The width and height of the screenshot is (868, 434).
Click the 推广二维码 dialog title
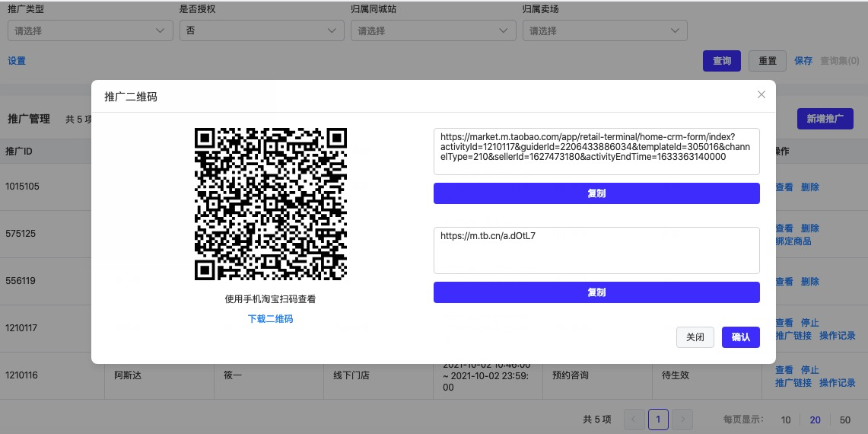[131, 97]
